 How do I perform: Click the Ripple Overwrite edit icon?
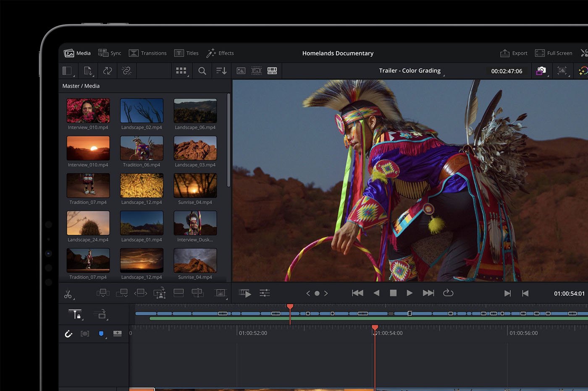[141, 293]
